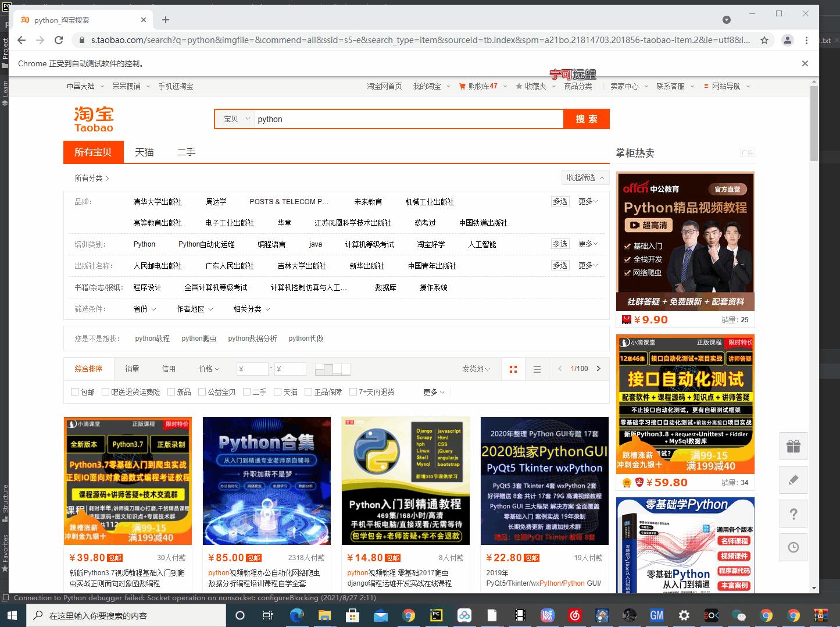This screenshot has width=840, height=627.
Task: Switch results to grid view layout
Action: 513,369
